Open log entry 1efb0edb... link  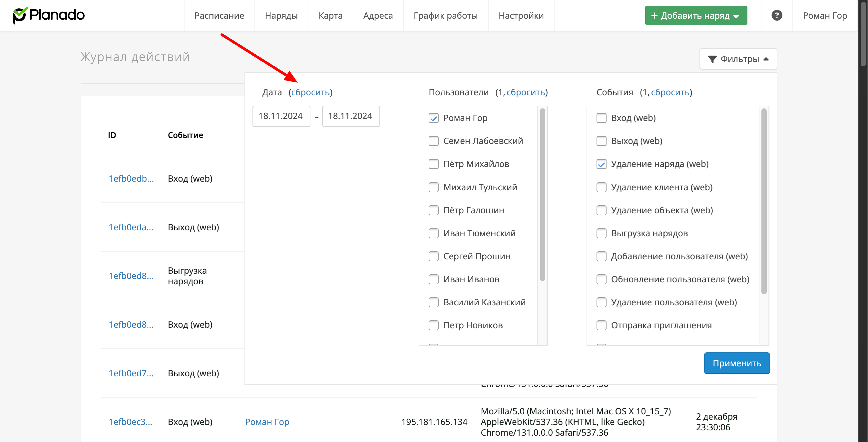pos(131,179)
